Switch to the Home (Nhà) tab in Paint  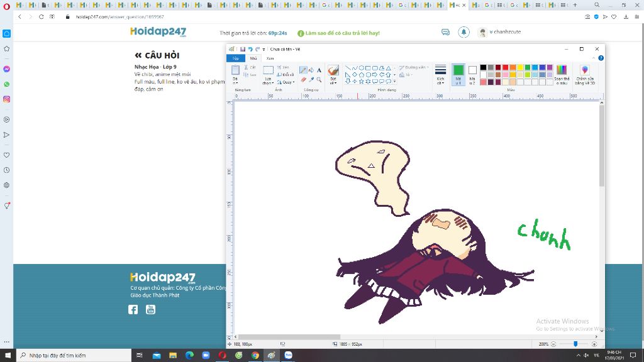pos(253,58)
